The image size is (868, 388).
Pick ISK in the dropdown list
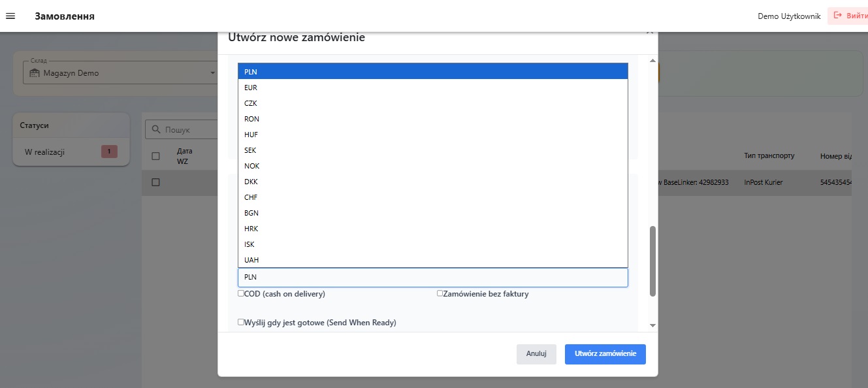pos(433,244)
